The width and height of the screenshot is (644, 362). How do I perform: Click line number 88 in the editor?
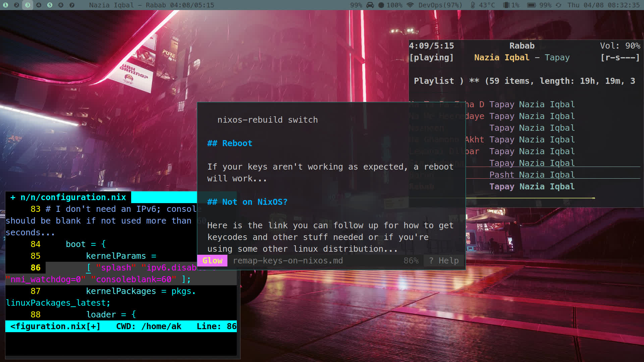pos(35,314)
